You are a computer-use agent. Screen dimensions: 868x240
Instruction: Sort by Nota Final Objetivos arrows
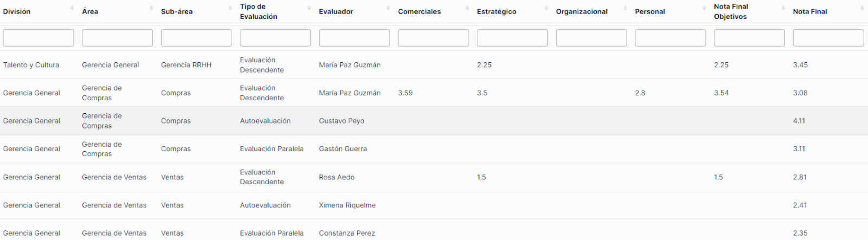click(x=783, y=8)
